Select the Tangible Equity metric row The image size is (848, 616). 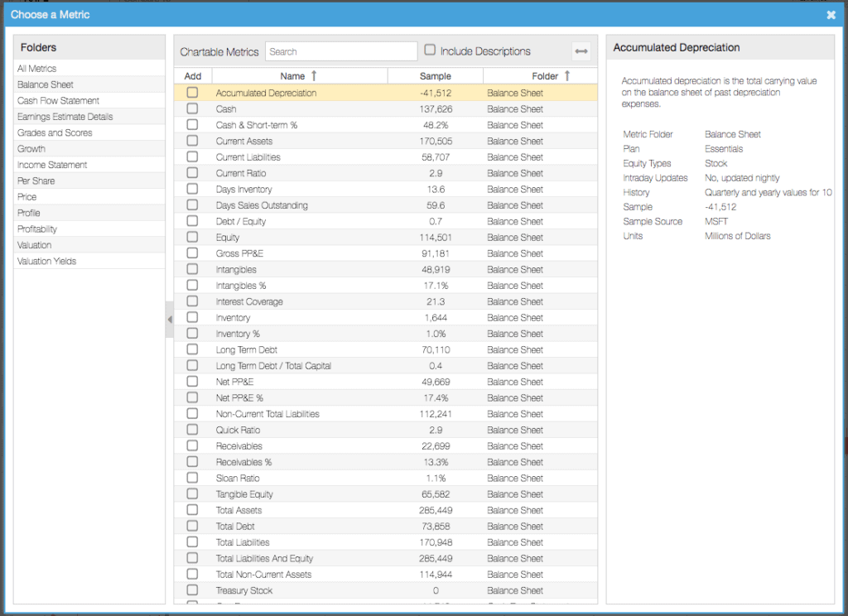point(386,493)
